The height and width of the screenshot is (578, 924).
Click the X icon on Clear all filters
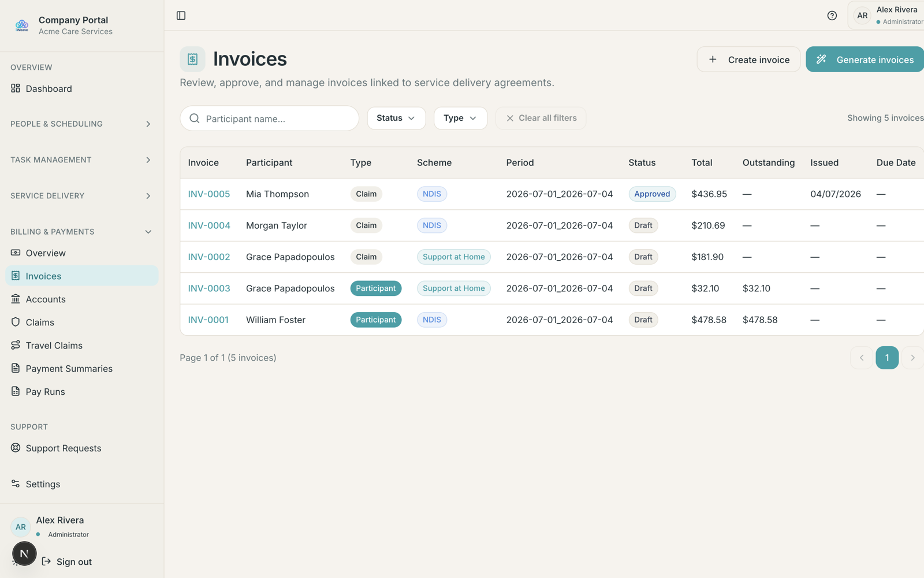(510, 118)
